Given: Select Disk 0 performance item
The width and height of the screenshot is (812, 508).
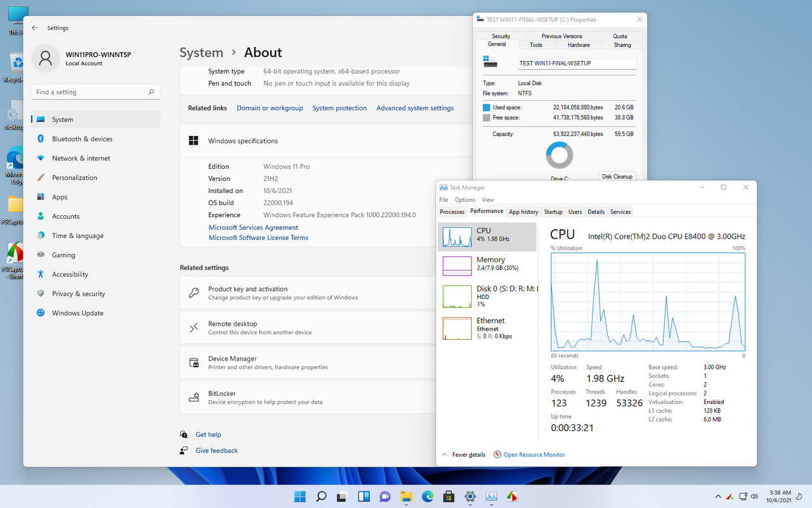Looking at the screenshot, I should (487, 297).
